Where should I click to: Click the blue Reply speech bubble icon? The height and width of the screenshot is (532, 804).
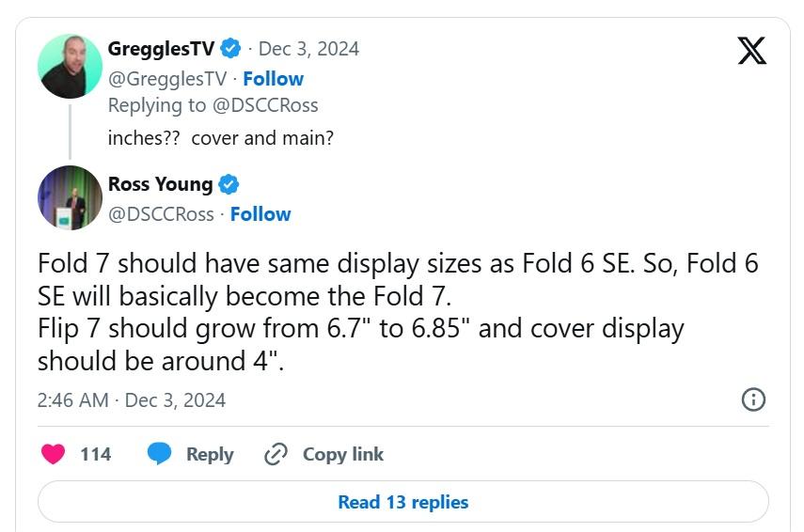click(161, 455)
